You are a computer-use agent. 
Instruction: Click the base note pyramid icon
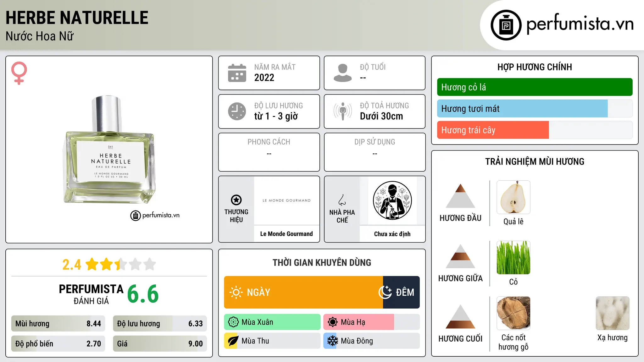[x=460, y=316]
